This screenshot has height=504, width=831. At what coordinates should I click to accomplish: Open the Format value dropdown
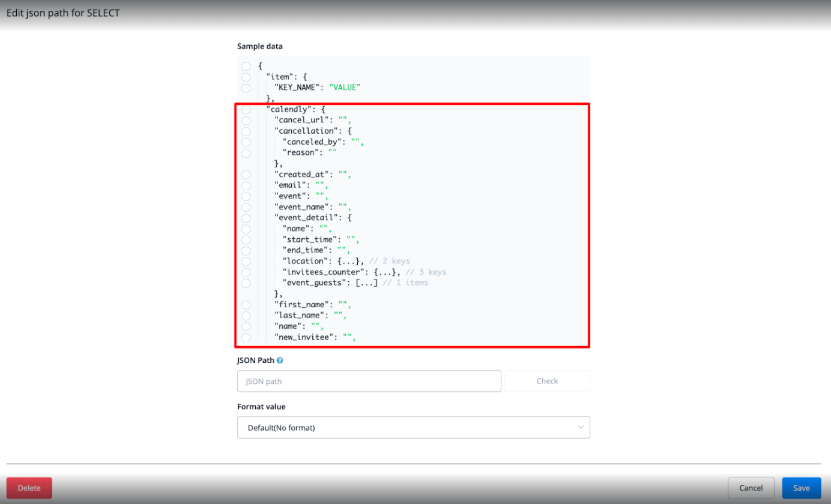coord(413,427)
